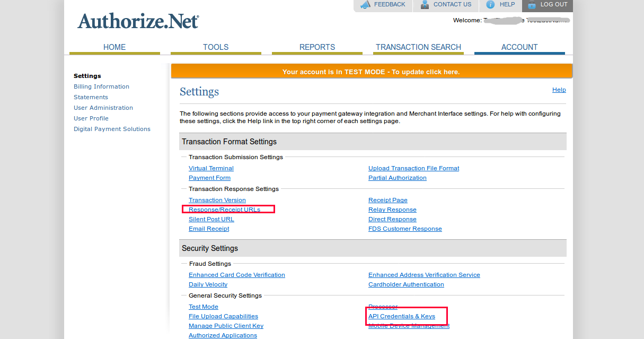Open the Relay Response link
The image size is (644, 339).
[392, 210]
